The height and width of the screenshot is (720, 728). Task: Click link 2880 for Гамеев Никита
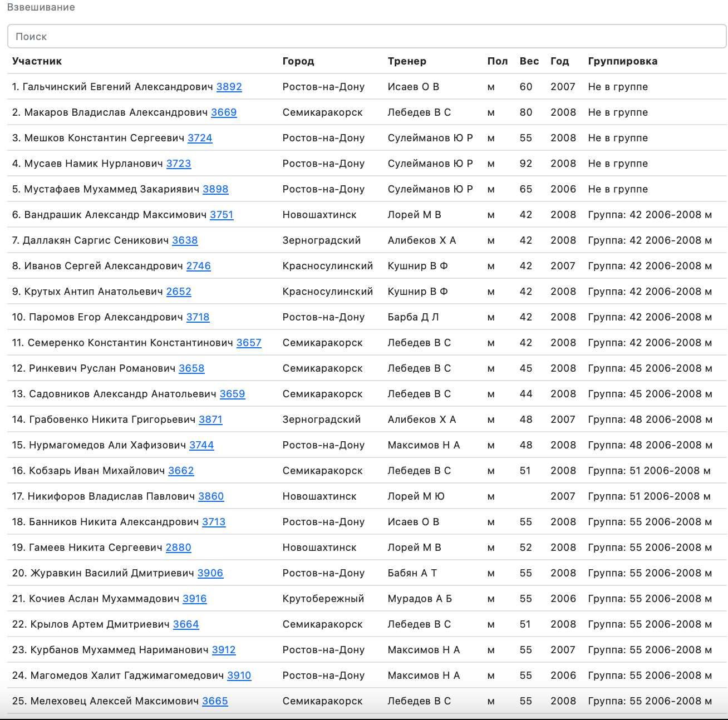coord(179,548)
